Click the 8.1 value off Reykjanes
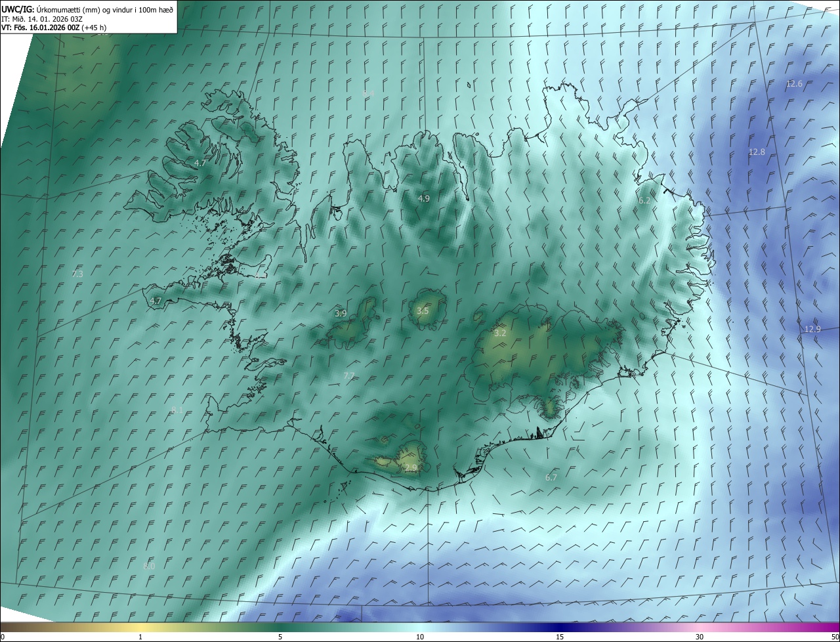Viewport: 840px width, 642px height. [177, 410]
